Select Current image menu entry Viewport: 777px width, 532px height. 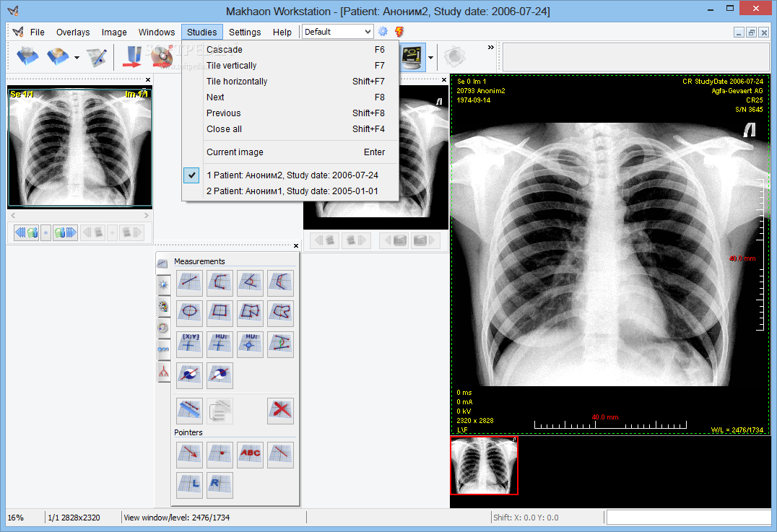(290, 152)
